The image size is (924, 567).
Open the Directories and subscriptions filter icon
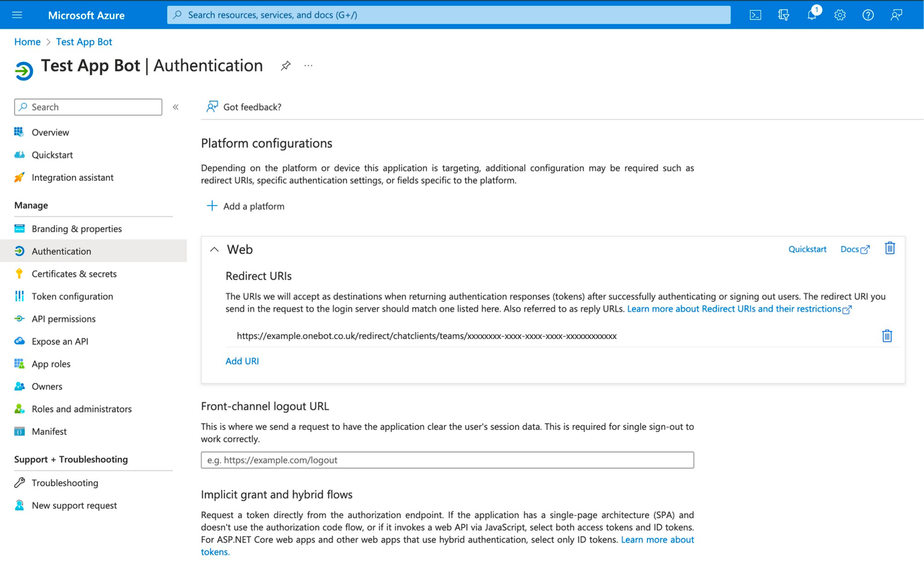[784, 15]
